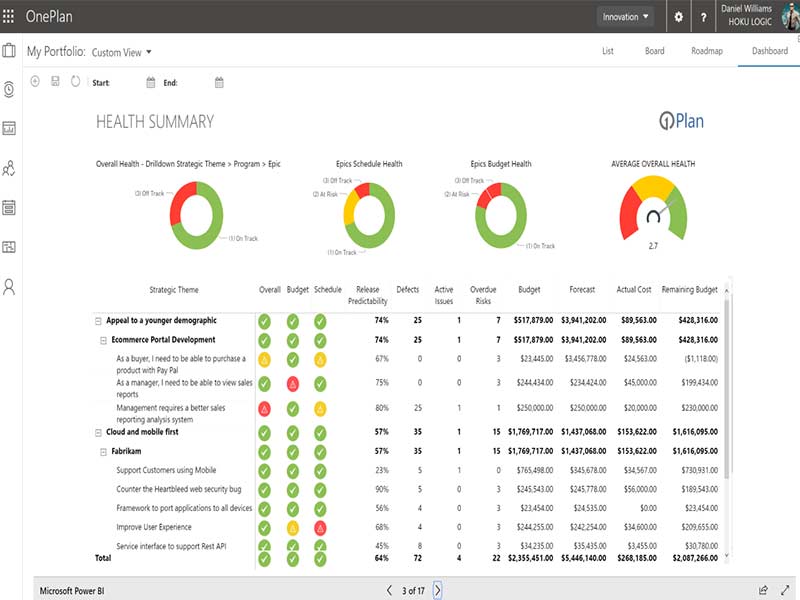Click the save disk icon in toolbar
This screenshot has height=600, width=800.
tap(55, 82)
